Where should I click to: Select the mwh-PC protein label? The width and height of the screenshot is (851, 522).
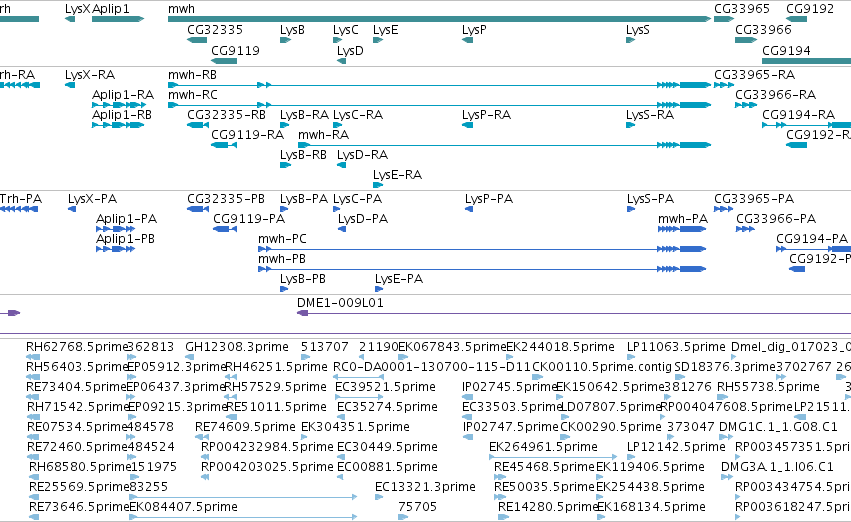[x=282, y=239]
